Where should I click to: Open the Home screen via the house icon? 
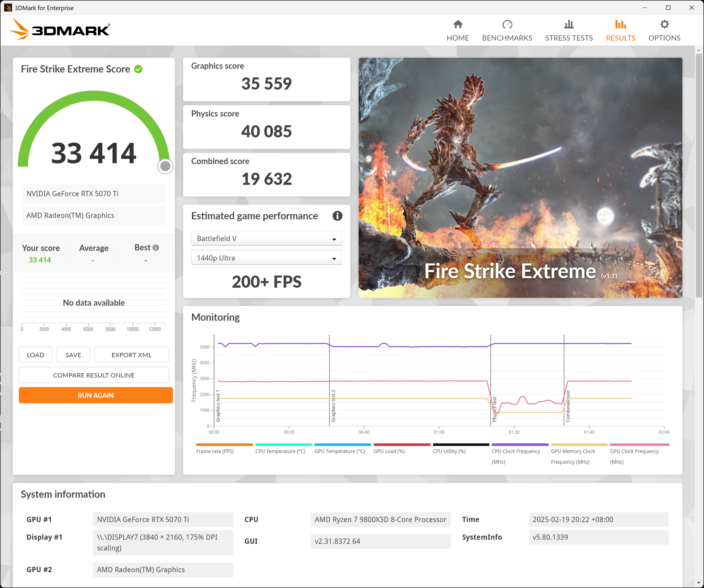458,24
